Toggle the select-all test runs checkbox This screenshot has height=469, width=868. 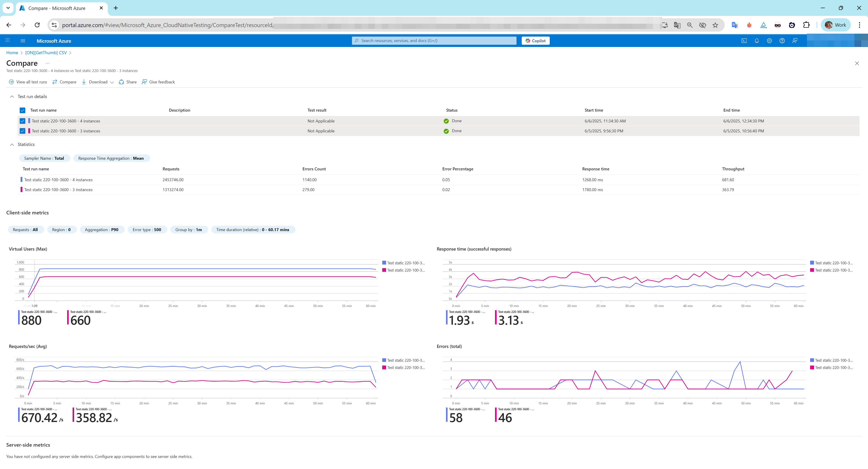click(x=23, y=110)
